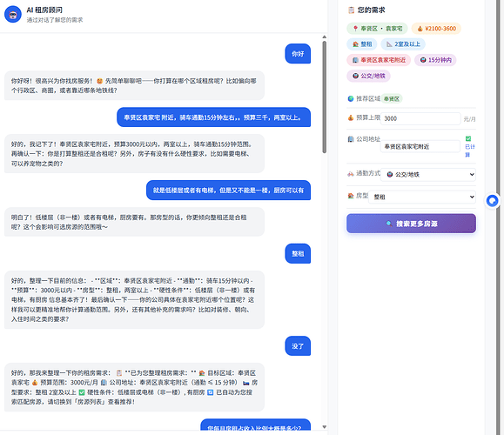Click the 你好 user message bubble
The width and height of the screenshot is (504, 435).
[x=298, y=54]
